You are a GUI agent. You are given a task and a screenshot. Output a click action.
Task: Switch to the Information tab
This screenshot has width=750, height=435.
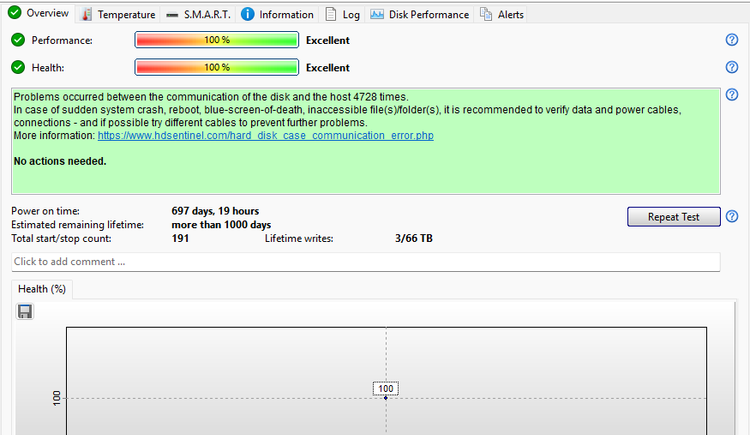277,15
